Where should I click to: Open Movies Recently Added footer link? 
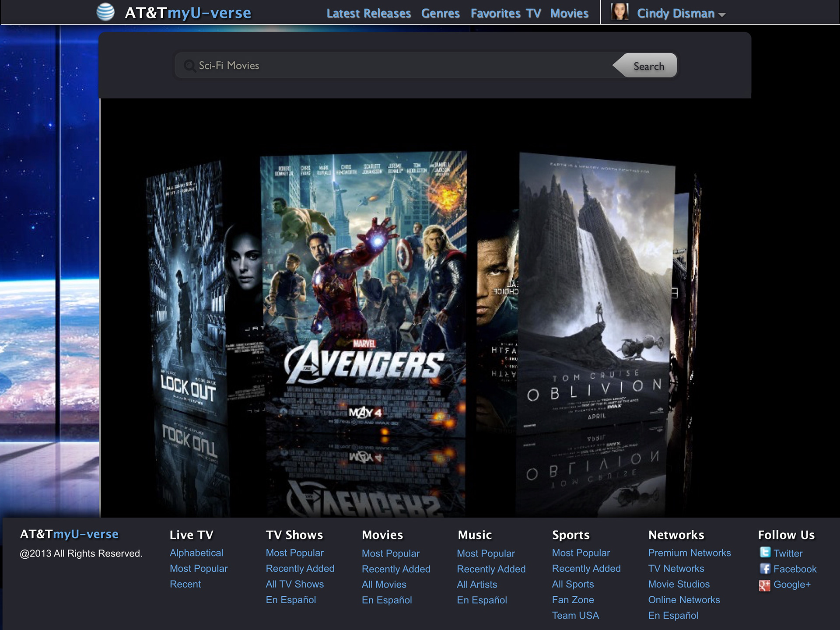coord(396,569)
